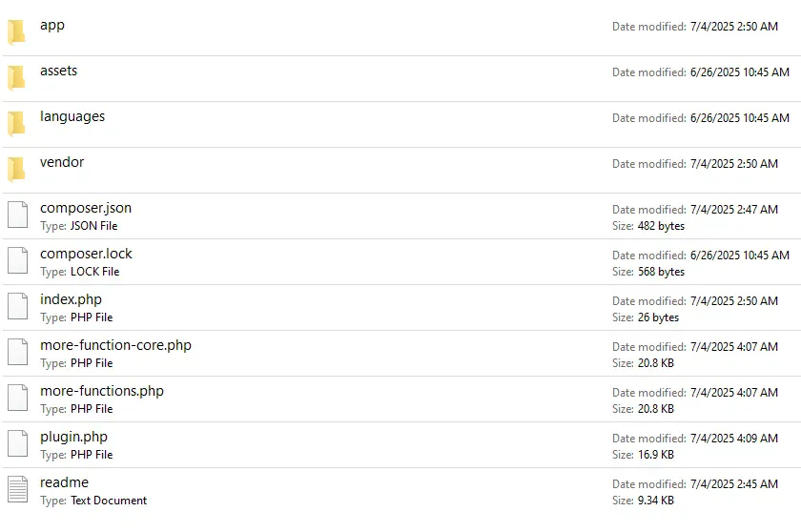Click the more-functions.php file icon
The height and width of the screenshot is (532, 801).
tap(17, 398)
